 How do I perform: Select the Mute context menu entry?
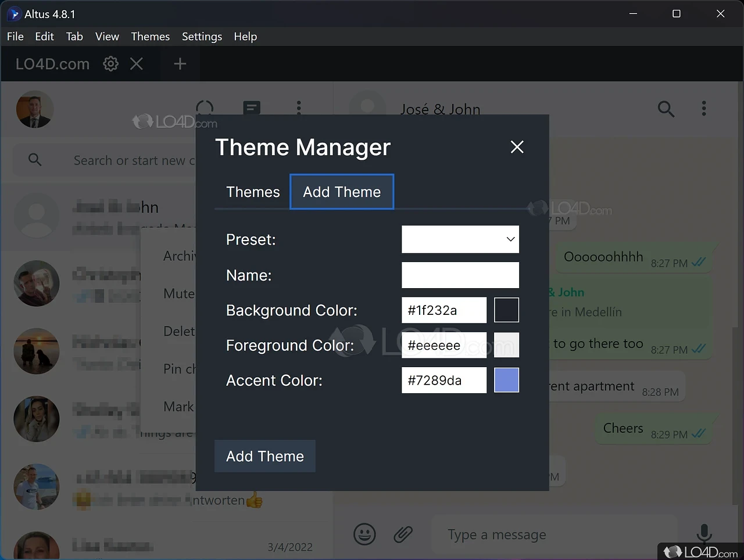tap(178, 293)
